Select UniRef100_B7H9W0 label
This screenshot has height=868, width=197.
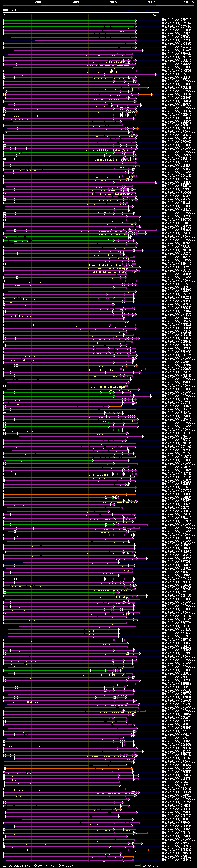[176, 54]
